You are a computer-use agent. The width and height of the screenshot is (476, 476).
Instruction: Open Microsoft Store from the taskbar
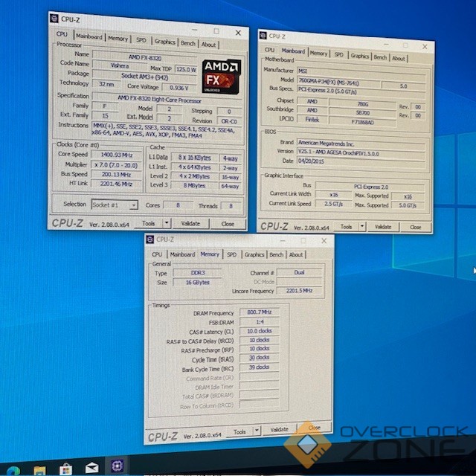point(65,469)
